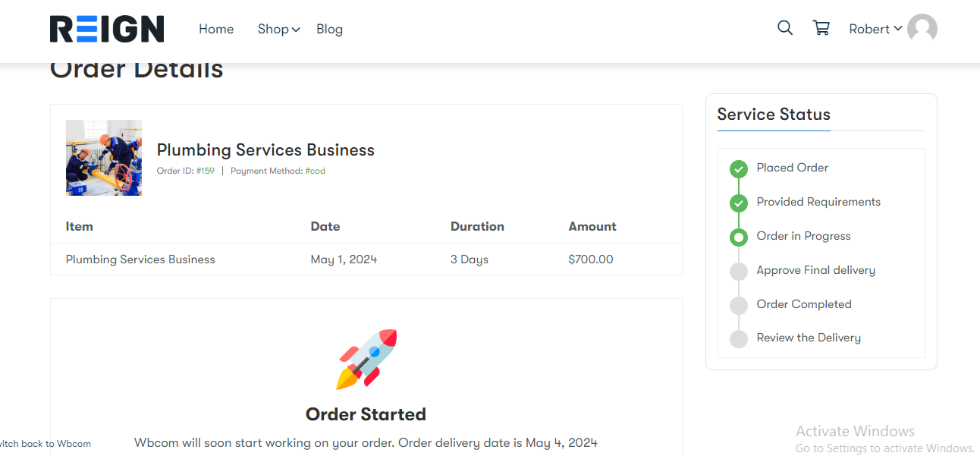Open the shopping cart icon

[821, 28]
